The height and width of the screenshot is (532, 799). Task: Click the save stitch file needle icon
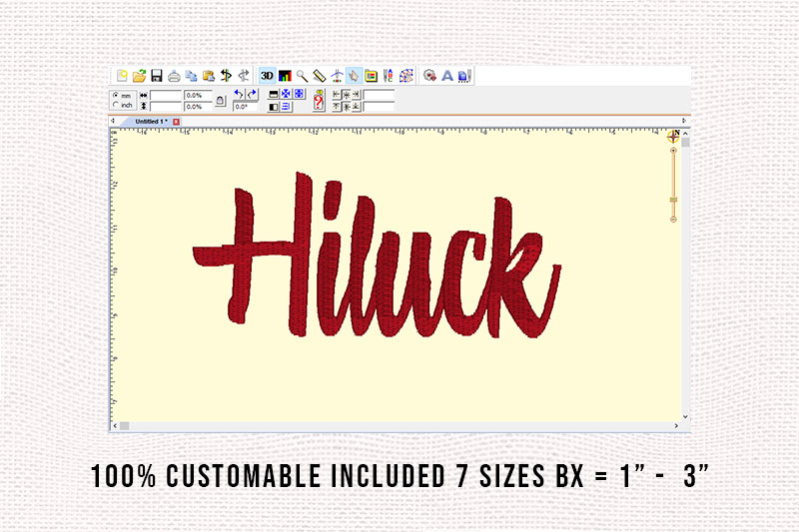(464, 76)
